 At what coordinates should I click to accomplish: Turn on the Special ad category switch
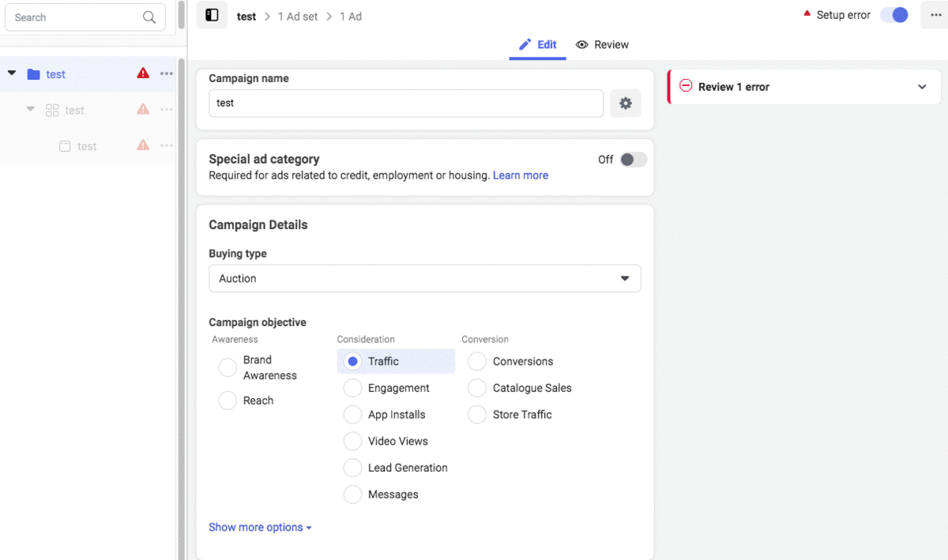[x=634, y=160]
